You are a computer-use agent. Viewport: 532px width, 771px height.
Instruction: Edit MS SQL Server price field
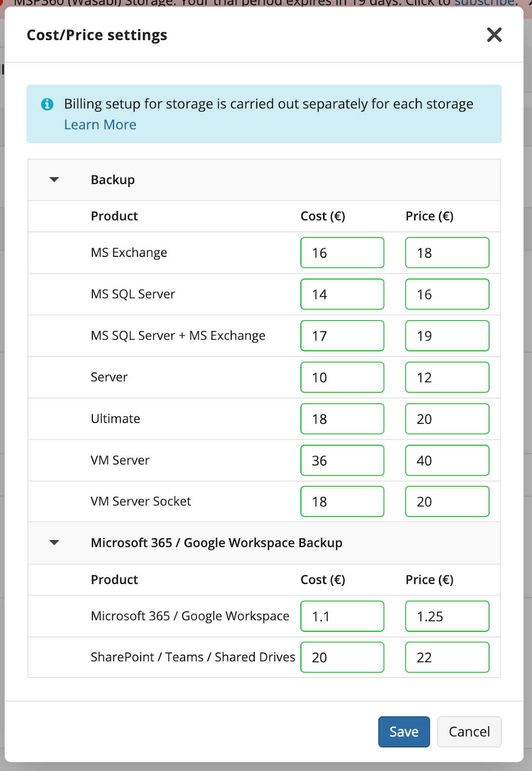[x=447, y=294]
